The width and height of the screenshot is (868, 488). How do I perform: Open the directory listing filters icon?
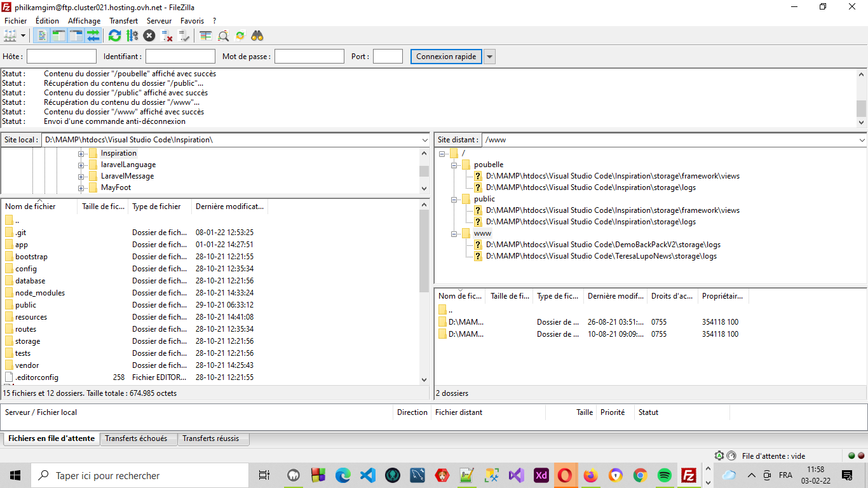[205, 36]
